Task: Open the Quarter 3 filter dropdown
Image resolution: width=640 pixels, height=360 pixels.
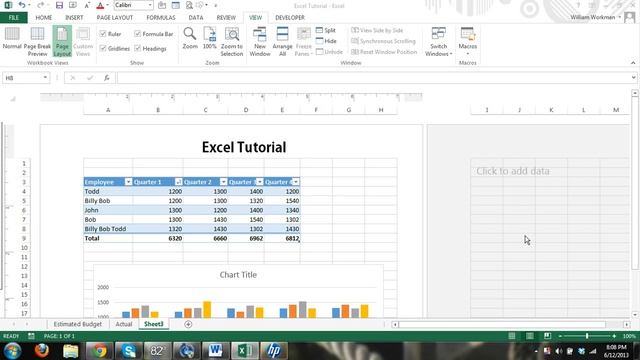Action: 260,182
